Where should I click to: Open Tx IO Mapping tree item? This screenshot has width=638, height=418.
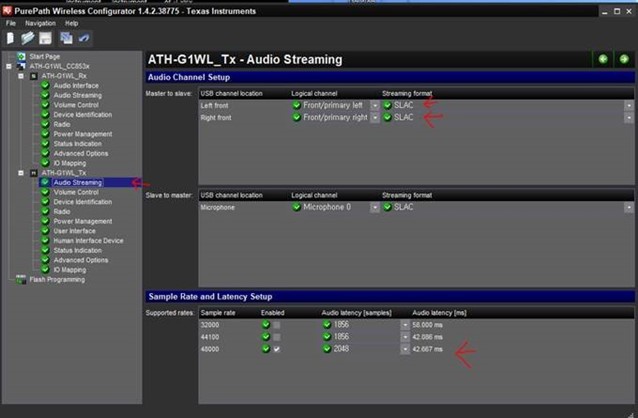coord(70,270)
